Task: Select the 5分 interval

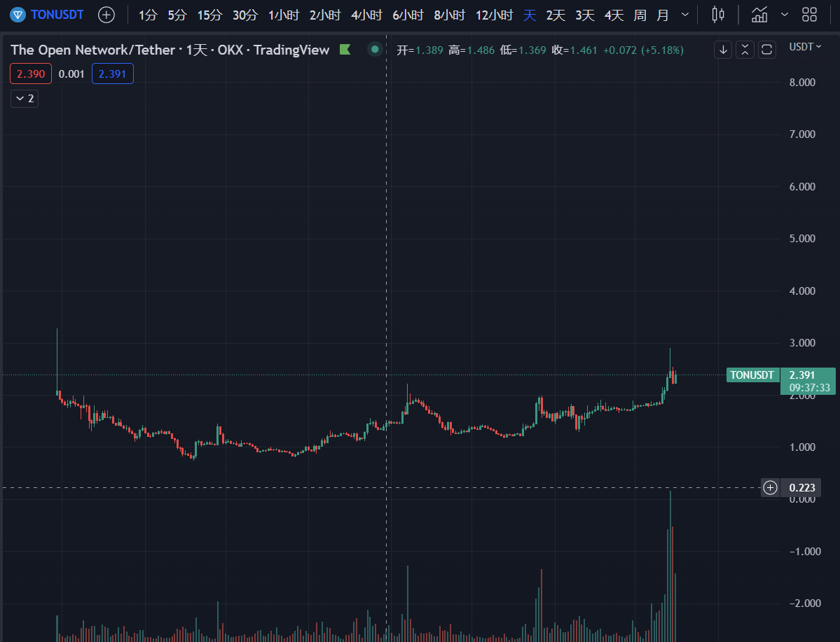Action: (177, 15)
